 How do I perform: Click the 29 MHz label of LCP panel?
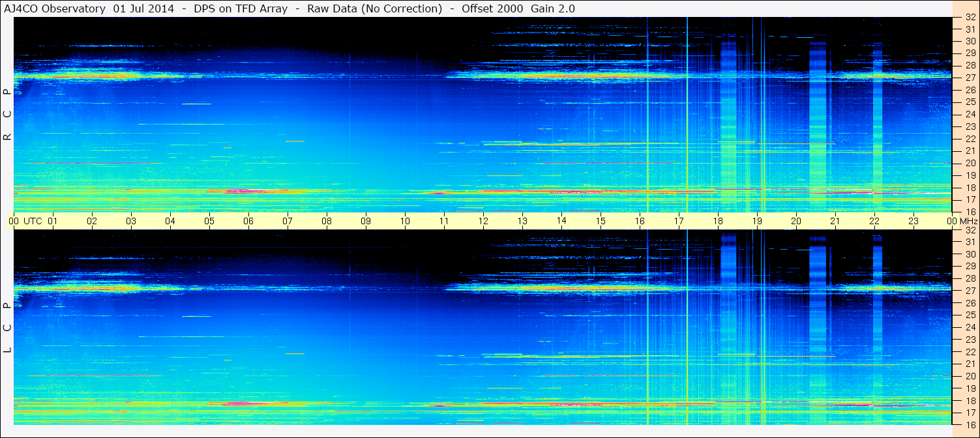click(x=970, y=266)
